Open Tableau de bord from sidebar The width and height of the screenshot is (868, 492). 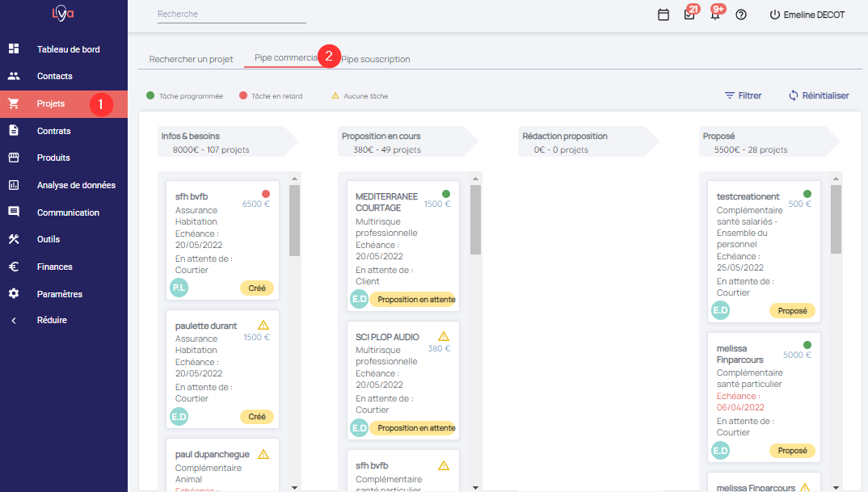pos(68,49)
